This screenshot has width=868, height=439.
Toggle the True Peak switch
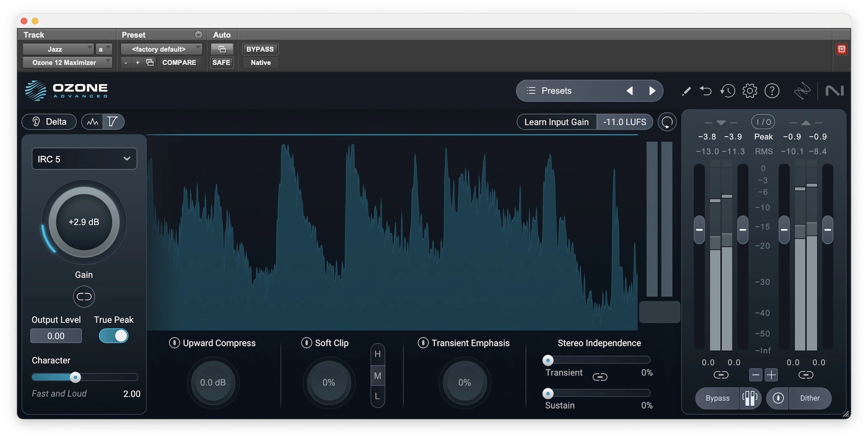113,336
